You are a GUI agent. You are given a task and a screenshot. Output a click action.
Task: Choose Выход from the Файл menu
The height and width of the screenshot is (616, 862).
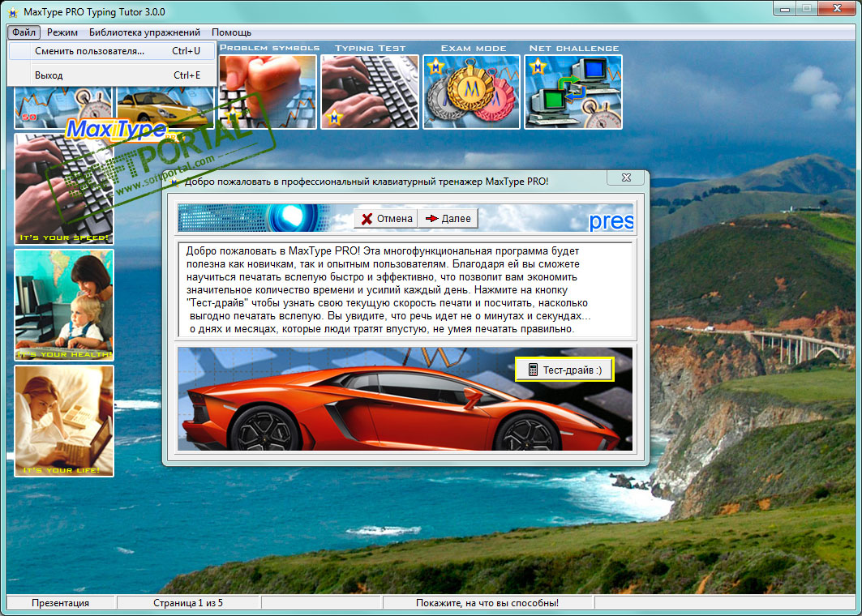112,75
